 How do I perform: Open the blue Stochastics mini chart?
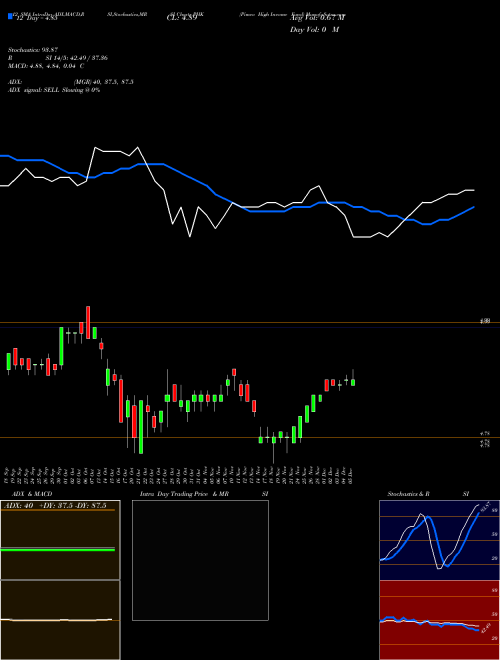tap(439, 540)
